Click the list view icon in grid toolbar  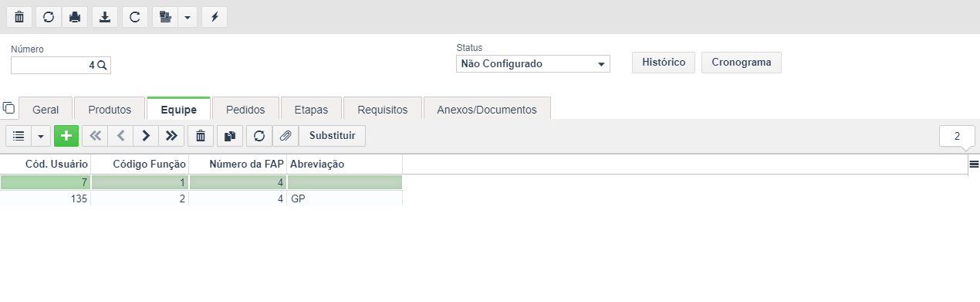point(19,136)
